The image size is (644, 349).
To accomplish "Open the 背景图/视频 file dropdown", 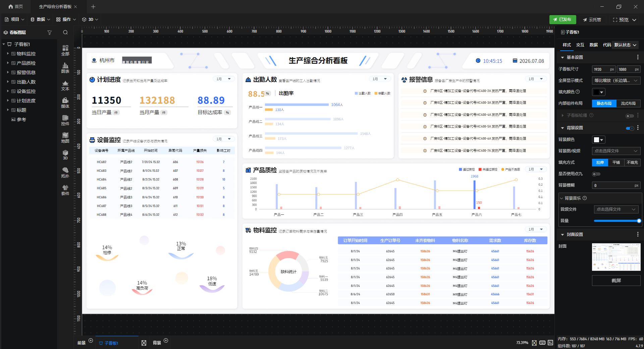I will pos(616,151).
